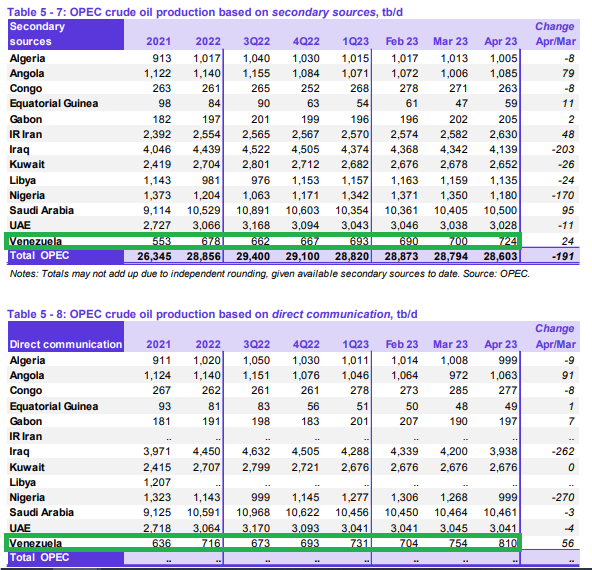This screenshot has width=592, height=570.
Task: Click the notes line citing Source: OPEC
Action: pyautogui.click(x=270, y=274)
